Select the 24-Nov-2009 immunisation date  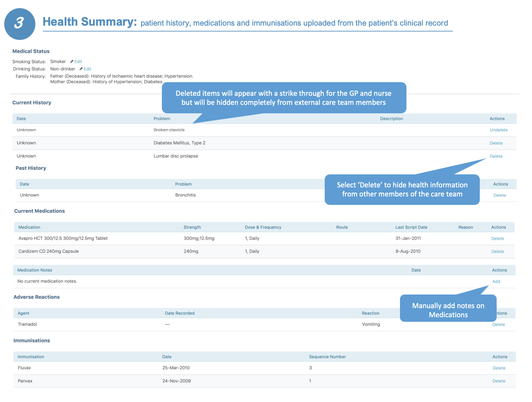point(176,381)
